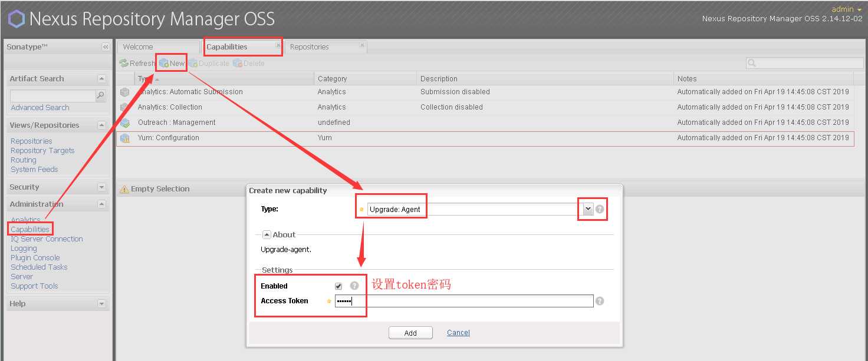Click the Nexus hexagon logo

[16, 19]
